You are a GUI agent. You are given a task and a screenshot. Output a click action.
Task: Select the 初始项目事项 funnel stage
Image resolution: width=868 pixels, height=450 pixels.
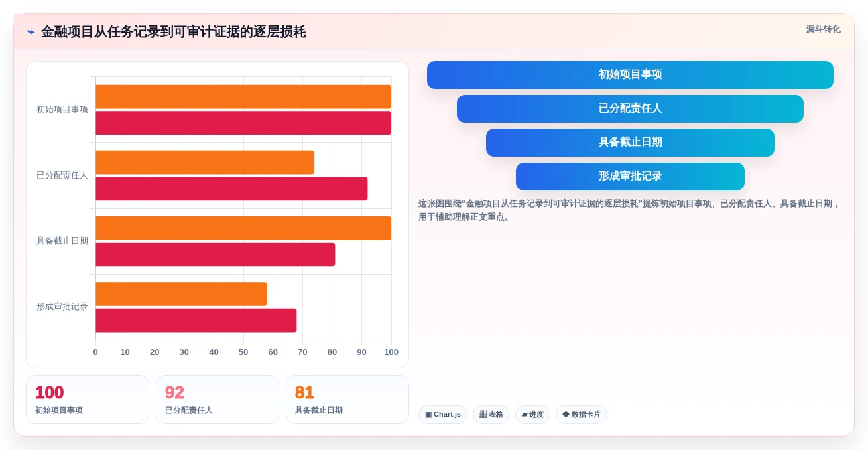click(x=630, y=75)
